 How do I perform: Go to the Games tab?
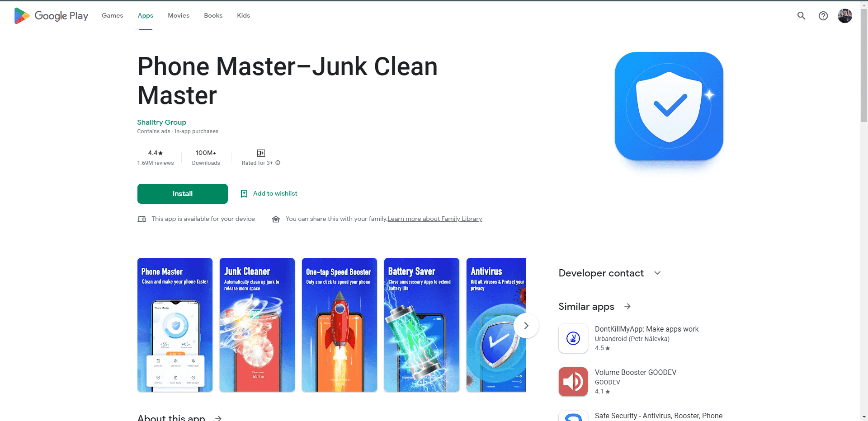[x=112, y=15]
